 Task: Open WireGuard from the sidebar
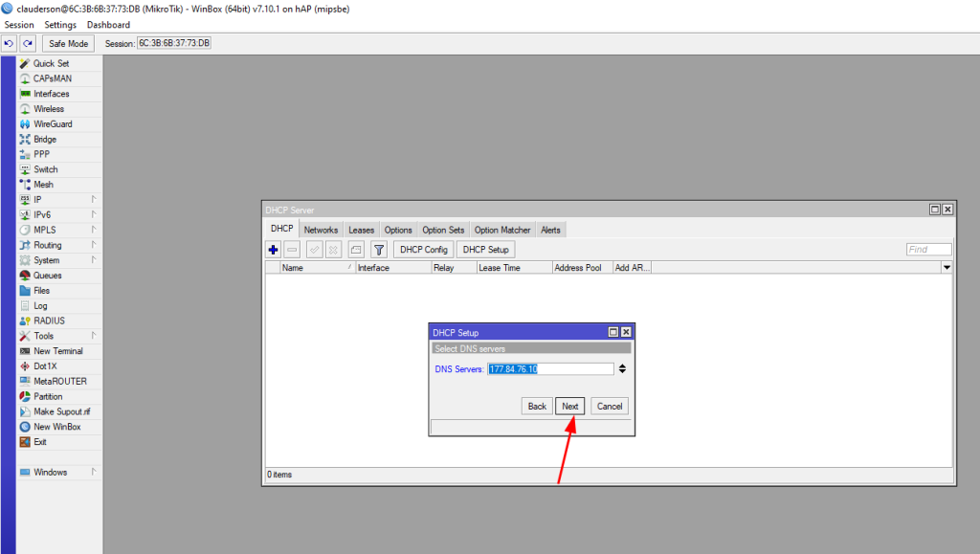(x=53, y=124)
